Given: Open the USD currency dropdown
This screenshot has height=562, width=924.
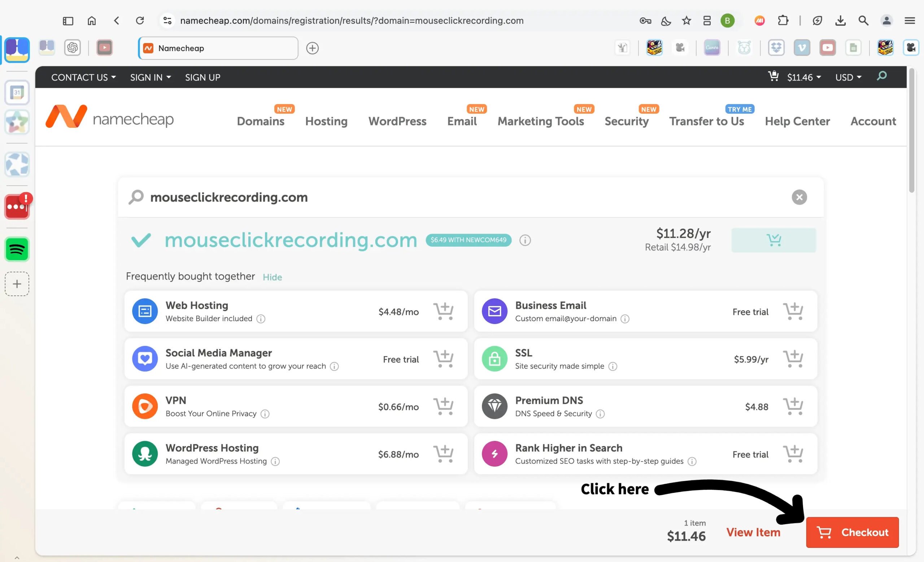Looking at the screenshot, I should 848,77.
